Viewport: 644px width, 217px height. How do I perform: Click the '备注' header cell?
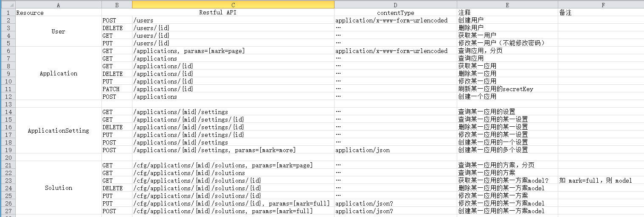pos(601,13)
